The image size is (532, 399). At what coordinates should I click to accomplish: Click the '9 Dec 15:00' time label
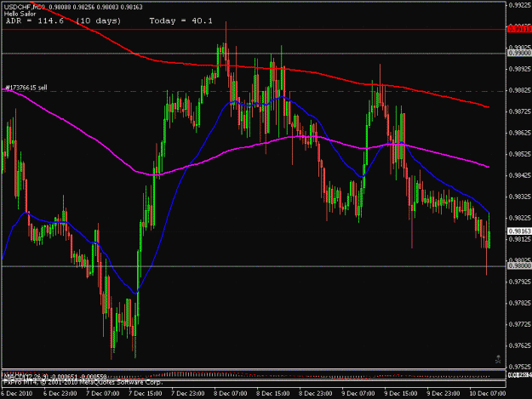pyautogui.click(x=401, y=394)
